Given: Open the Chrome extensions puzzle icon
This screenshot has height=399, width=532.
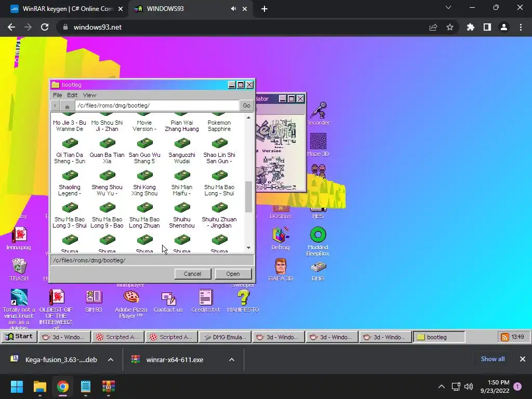Looking at the screenshot, I should [470, 27].
